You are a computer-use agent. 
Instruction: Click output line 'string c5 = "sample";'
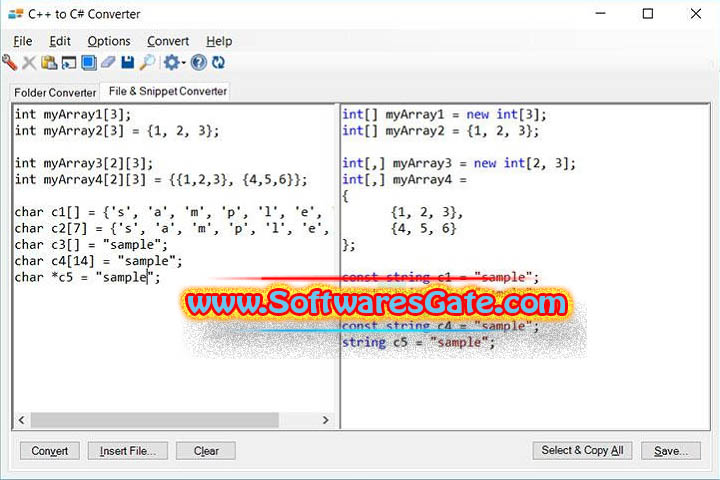[419, 342]
